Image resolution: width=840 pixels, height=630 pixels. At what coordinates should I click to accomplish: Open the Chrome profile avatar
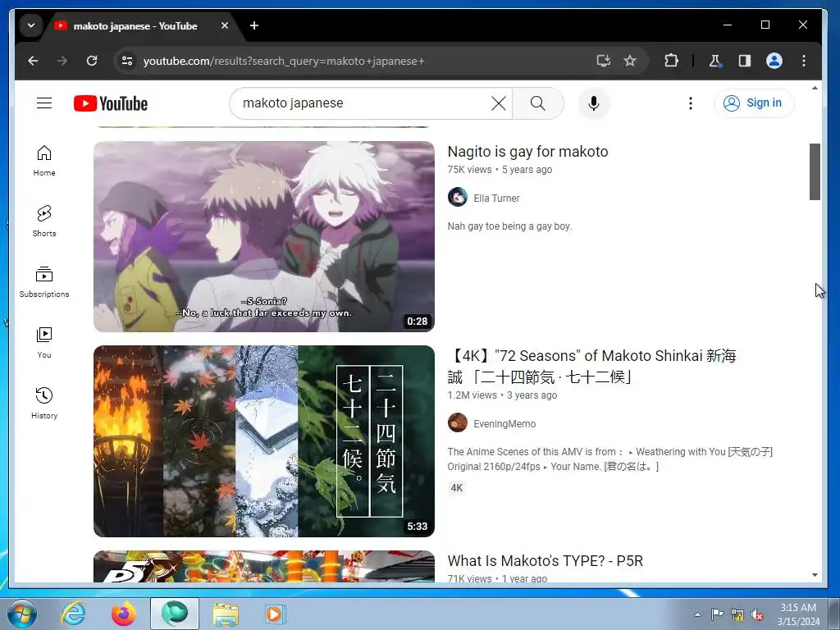[x=774, y=61]
